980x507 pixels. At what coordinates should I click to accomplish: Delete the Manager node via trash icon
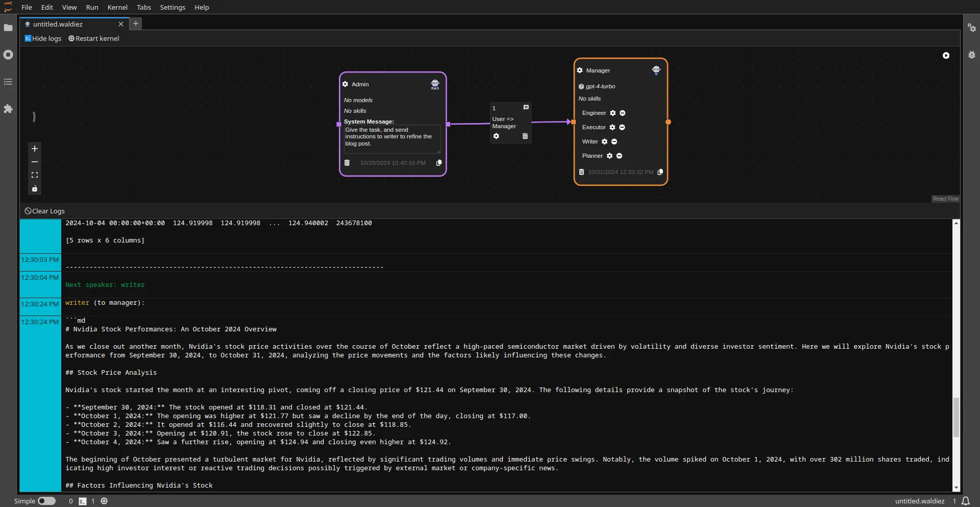tap(581, 172)
